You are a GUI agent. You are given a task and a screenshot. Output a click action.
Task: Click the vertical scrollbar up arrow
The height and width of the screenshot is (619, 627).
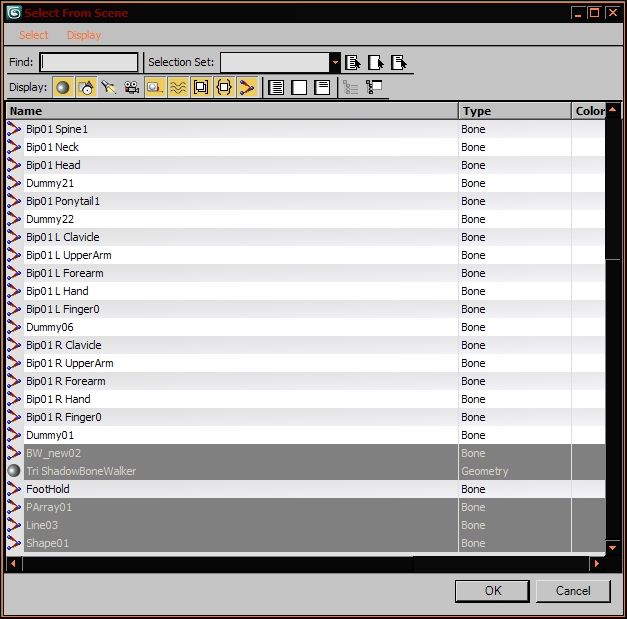coord(613,110)
